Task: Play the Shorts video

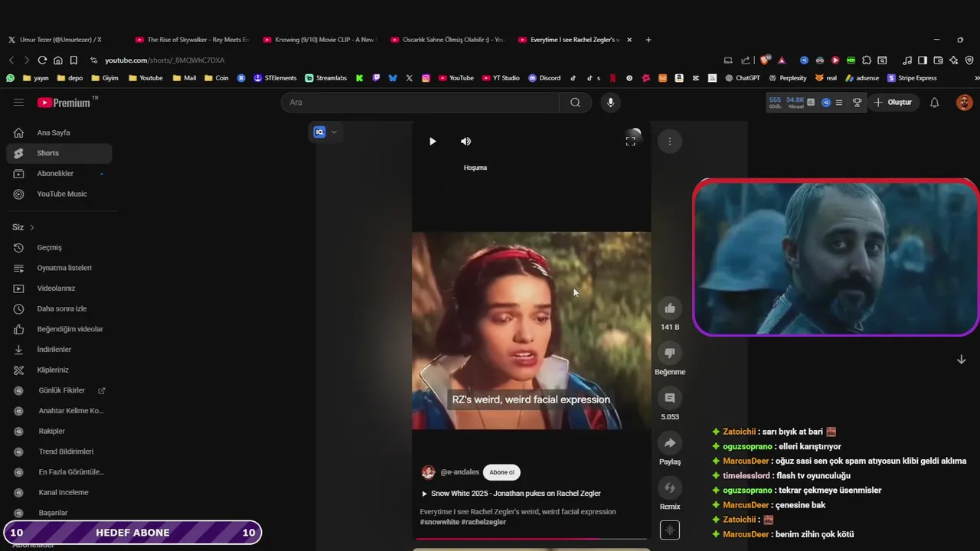Action: 433,141
